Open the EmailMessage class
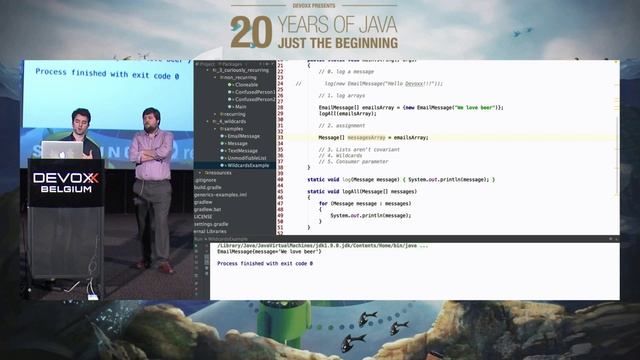The width and height of the screenshot is (640, 360). point(243,136)
